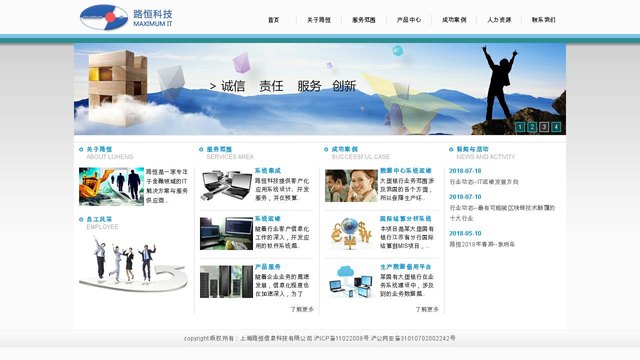The width and height of the screenshot is (640, 360).
Task: Click the 关于路恒 section heading
Action: [99, 149]
